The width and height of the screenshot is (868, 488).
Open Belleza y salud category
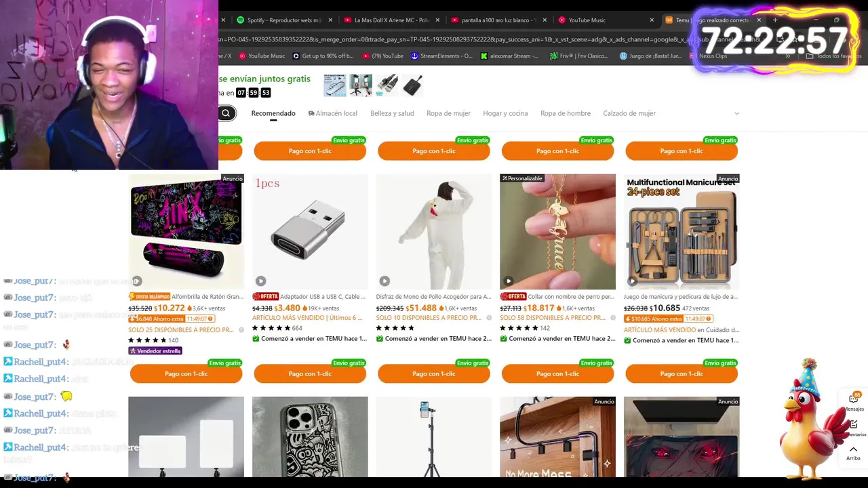point(392,113)
